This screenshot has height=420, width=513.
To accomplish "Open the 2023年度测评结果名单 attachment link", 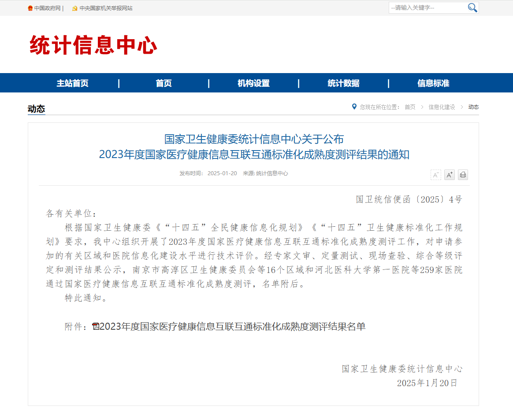I will click(x=232, y=327).
